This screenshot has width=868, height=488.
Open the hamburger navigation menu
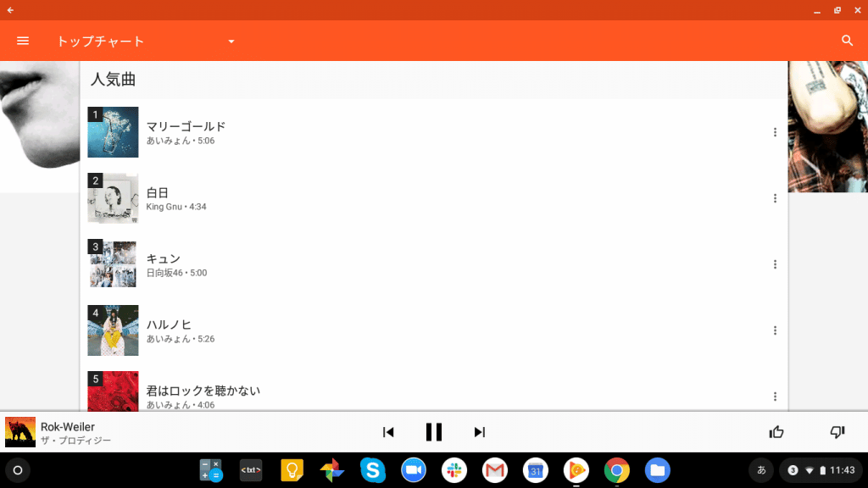(23, 41)
